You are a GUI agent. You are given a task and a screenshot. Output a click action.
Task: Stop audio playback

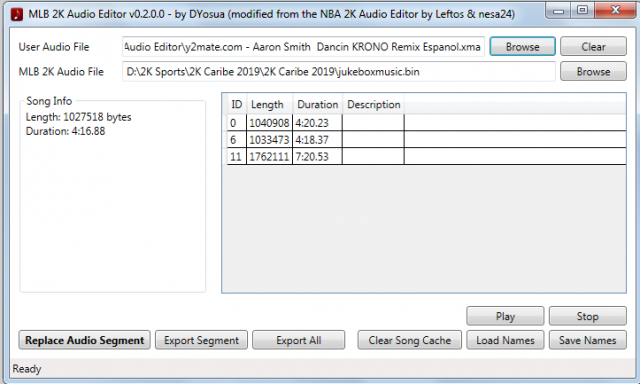[x=587, y=316]
